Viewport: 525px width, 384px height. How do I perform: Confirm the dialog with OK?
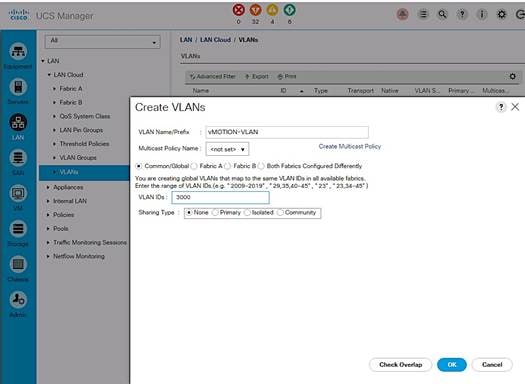(x=452, y=365)
